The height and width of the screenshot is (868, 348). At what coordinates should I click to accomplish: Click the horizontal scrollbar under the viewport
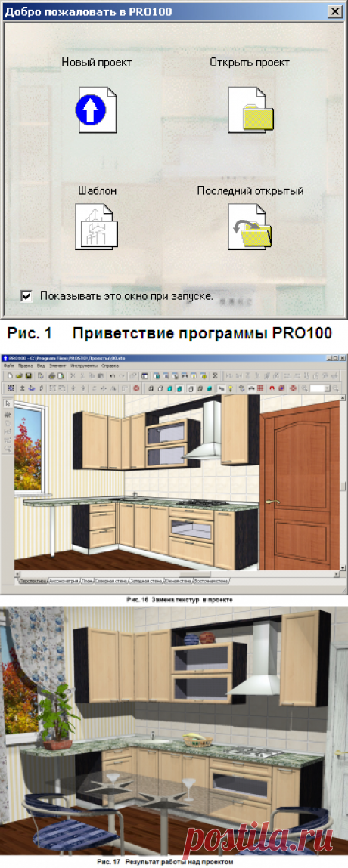pos(177,573)
